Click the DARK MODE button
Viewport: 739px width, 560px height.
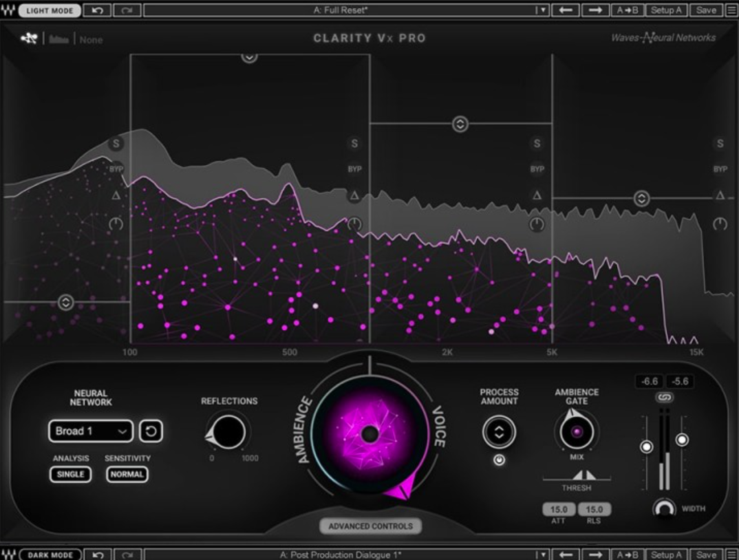(50, 554)
